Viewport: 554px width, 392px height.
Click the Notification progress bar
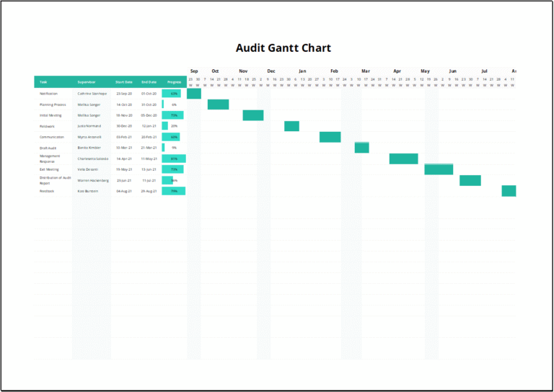coord(172,94)
